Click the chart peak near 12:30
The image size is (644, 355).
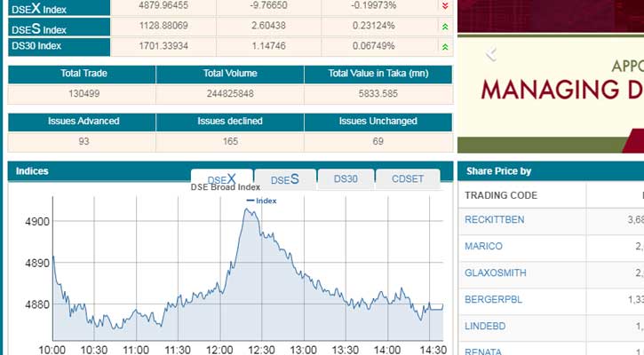(245, 209)
